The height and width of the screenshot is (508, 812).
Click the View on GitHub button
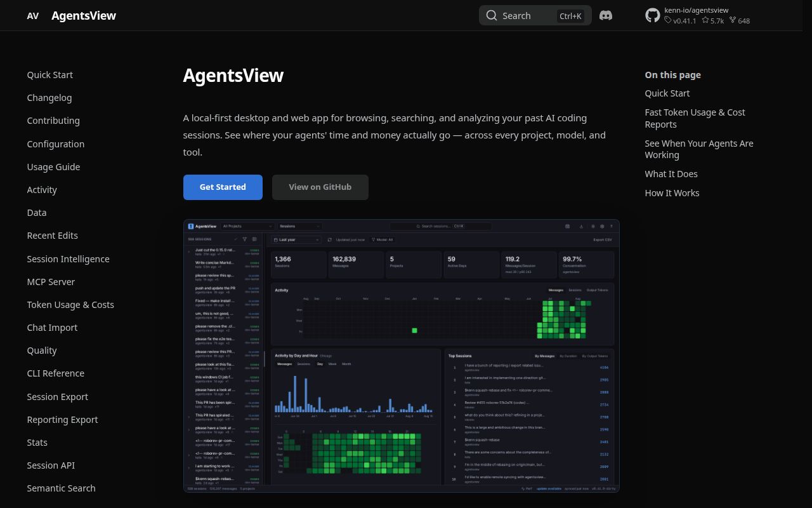pos(320,187)
